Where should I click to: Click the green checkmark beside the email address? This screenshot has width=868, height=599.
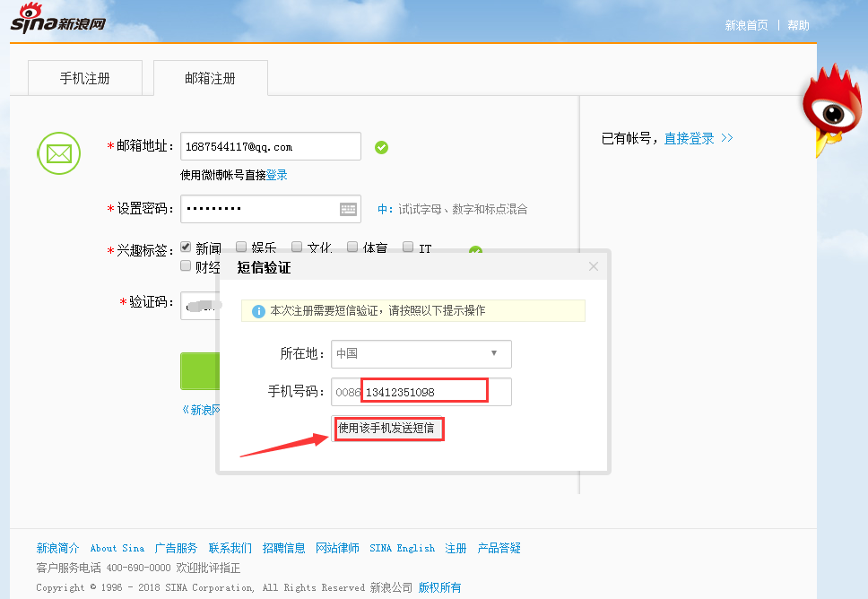381,147
